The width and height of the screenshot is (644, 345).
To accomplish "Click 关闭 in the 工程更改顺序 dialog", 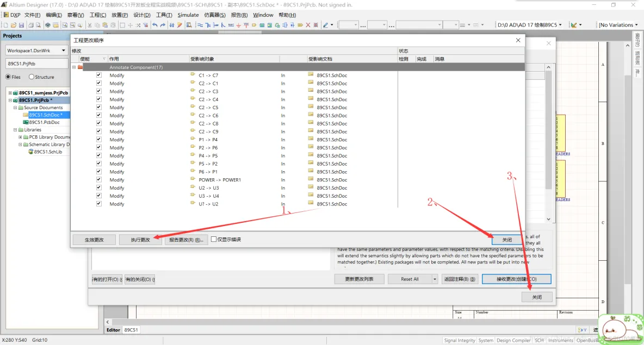I will (507, 240).
